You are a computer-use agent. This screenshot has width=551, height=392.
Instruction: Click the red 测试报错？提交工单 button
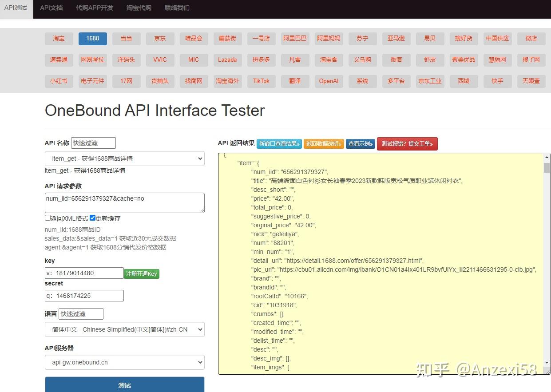(x=407, y=144)
